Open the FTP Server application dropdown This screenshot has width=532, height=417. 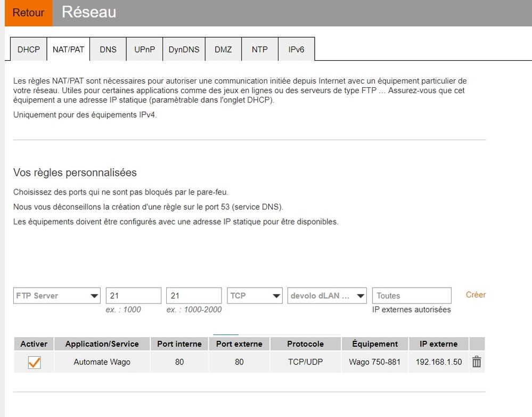(x=56, y=296)
